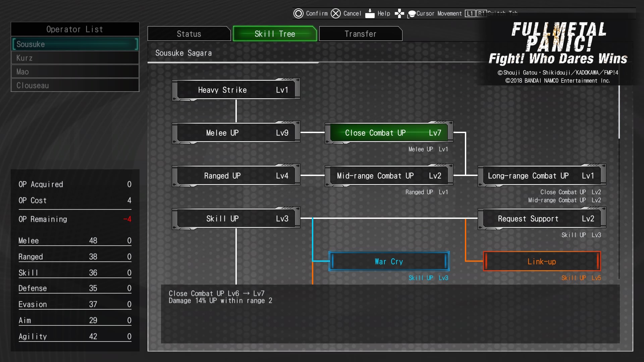Select the orange Link-up skill node

click(542, 261)
